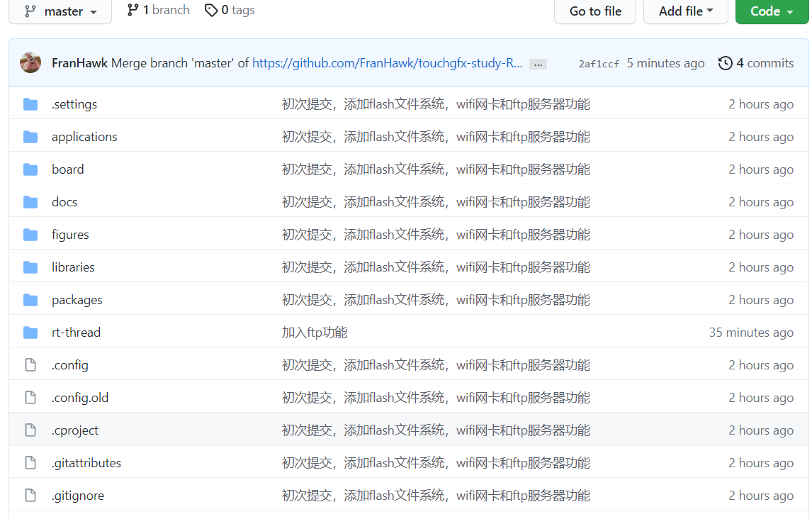This screenshot has height=519, width=812.
Task: Open the rt-thread folder
Action: [76, 333]
